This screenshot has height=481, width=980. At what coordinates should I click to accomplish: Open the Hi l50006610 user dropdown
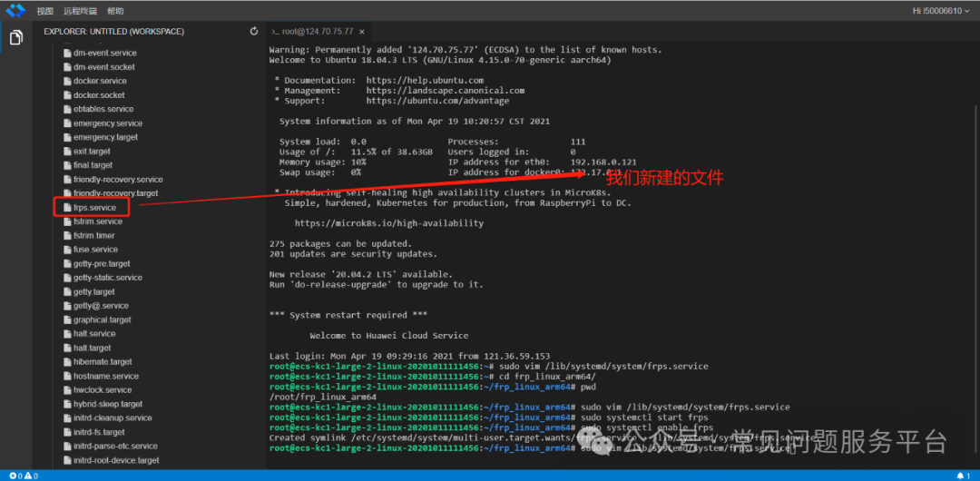(x=939, y=11)
